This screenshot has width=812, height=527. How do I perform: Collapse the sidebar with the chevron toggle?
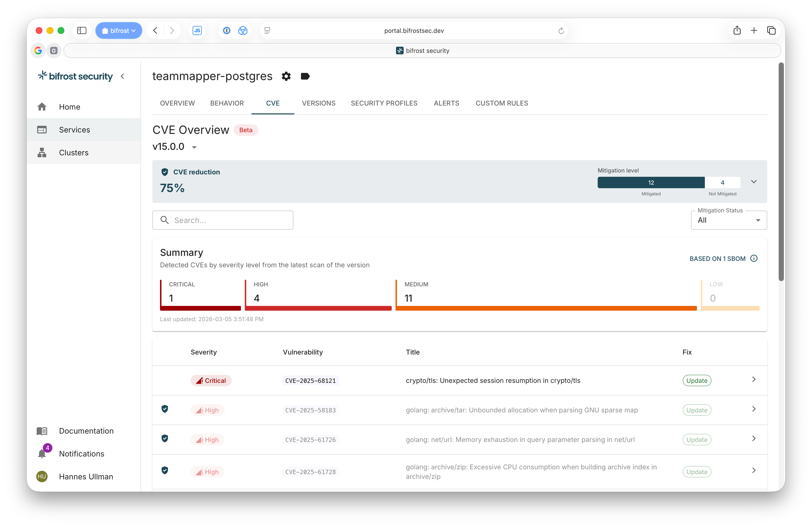tap(123, 76)
